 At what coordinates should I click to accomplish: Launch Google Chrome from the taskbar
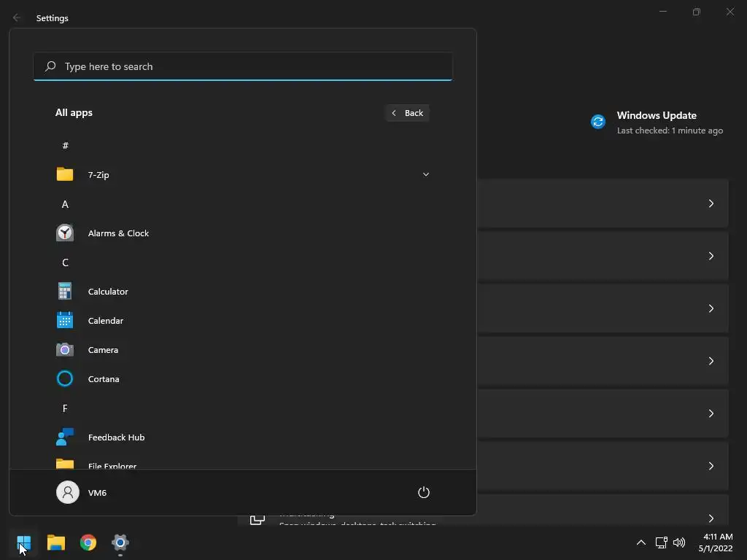(88, 542)
